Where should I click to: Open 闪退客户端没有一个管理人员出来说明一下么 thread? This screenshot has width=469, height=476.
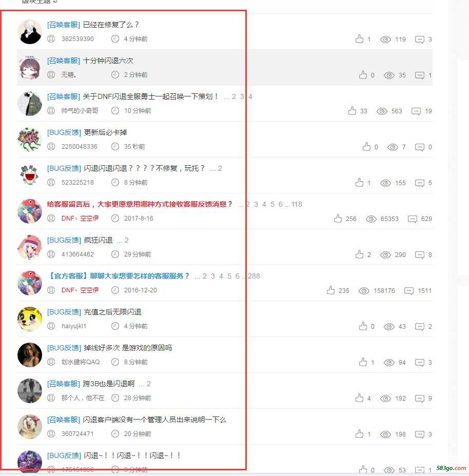pos(154,420)
